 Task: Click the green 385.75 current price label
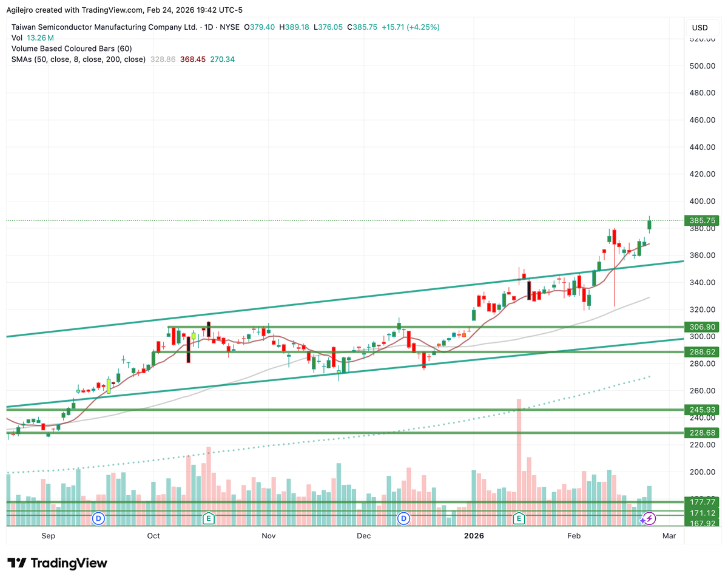point(702,220)
